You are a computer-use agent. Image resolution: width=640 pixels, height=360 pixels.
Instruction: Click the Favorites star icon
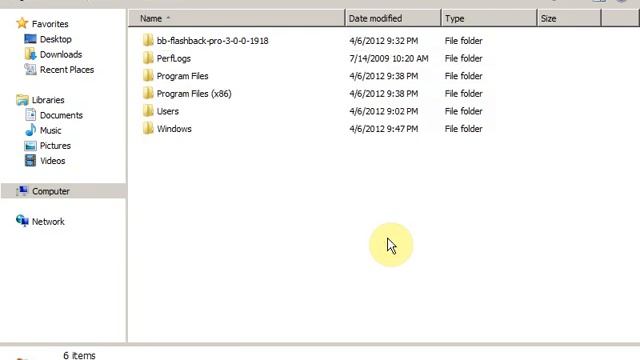coord(22,23)
